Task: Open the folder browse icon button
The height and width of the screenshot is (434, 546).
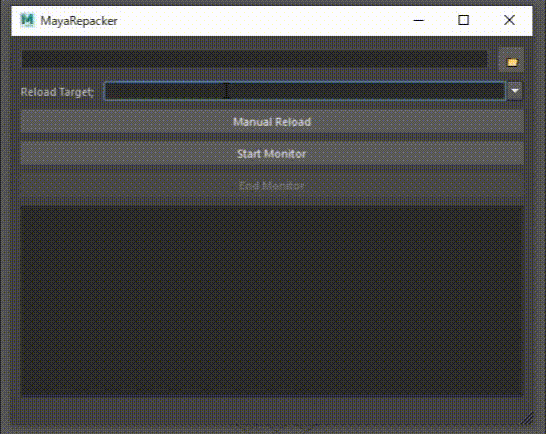Action: coord(511,60)
